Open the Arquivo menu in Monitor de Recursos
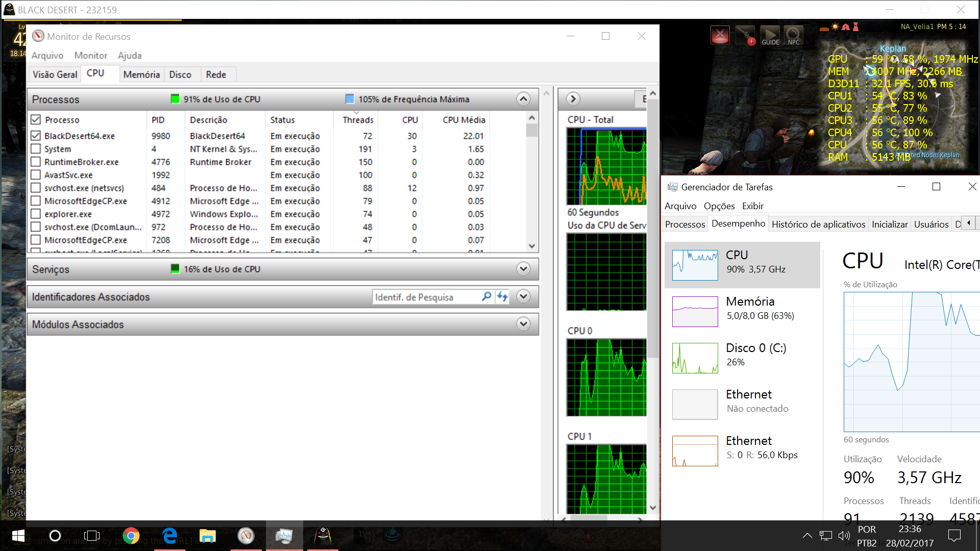Screen dimensions: 980x551 coord(47,56)
